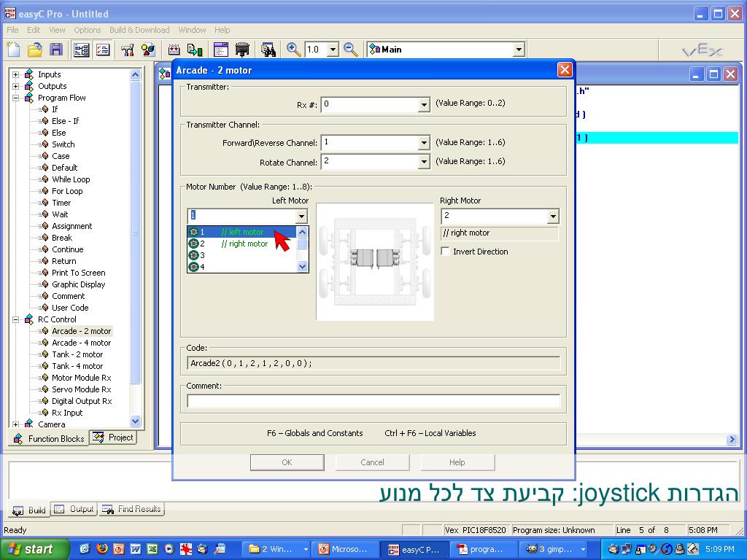Click the function tree scrollbar down arrow
The image size is (747, 560).
point(135,421)
